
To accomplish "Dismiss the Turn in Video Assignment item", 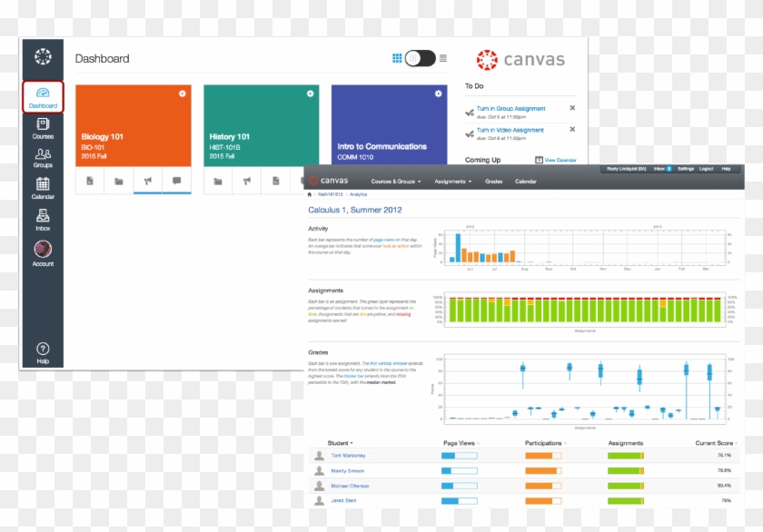I will [572, 130].
